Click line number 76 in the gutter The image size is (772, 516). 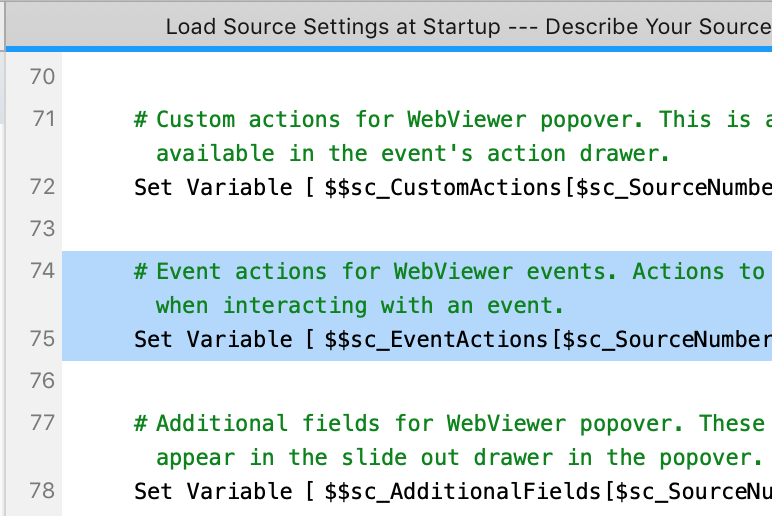[x=42, y=381]
